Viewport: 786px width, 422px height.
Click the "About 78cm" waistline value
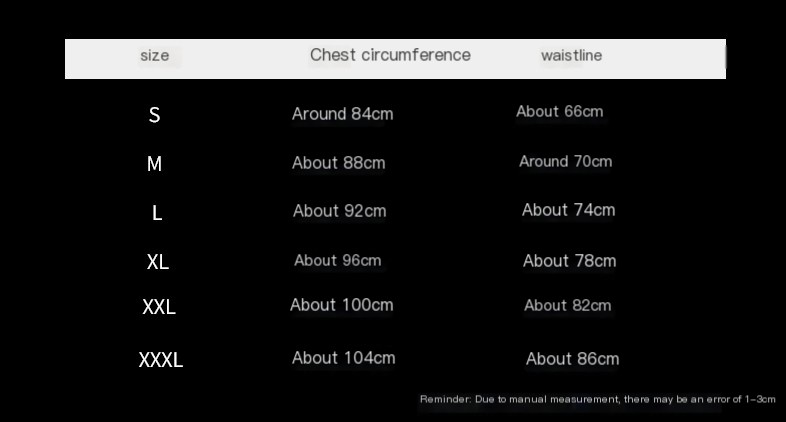(569, 261)
